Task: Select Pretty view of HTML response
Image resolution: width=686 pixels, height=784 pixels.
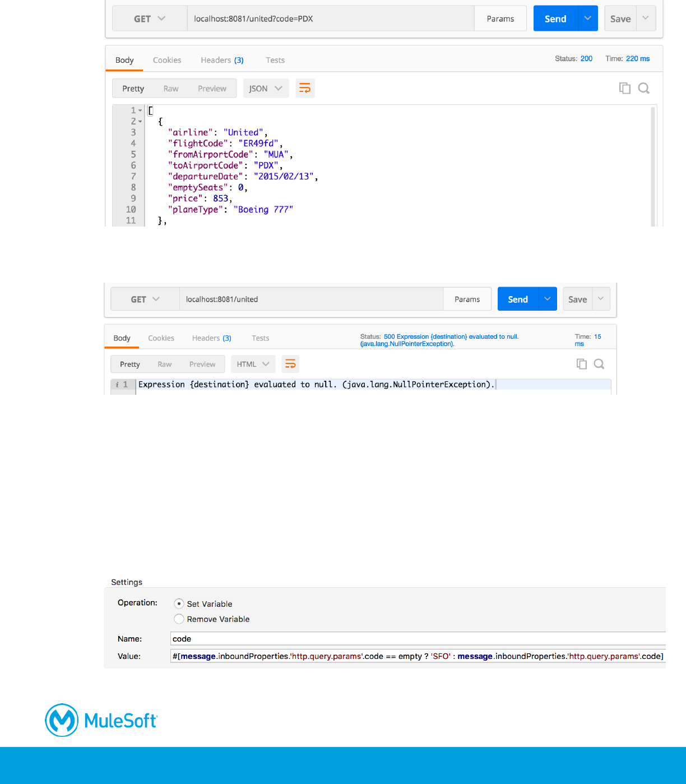Action: (x=129, y=364)
